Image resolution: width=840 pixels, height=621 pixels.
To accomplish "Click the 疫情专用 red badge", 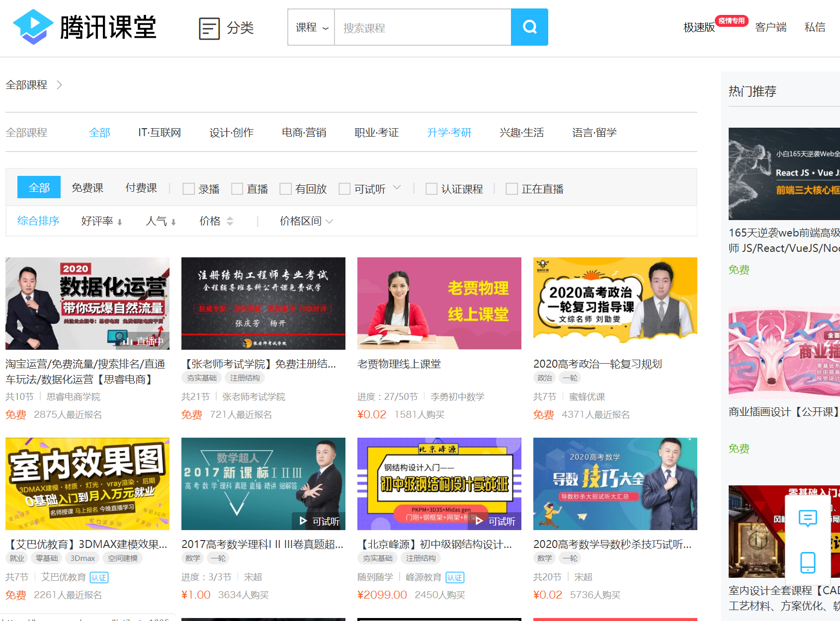I will click(x=732, y=21).
